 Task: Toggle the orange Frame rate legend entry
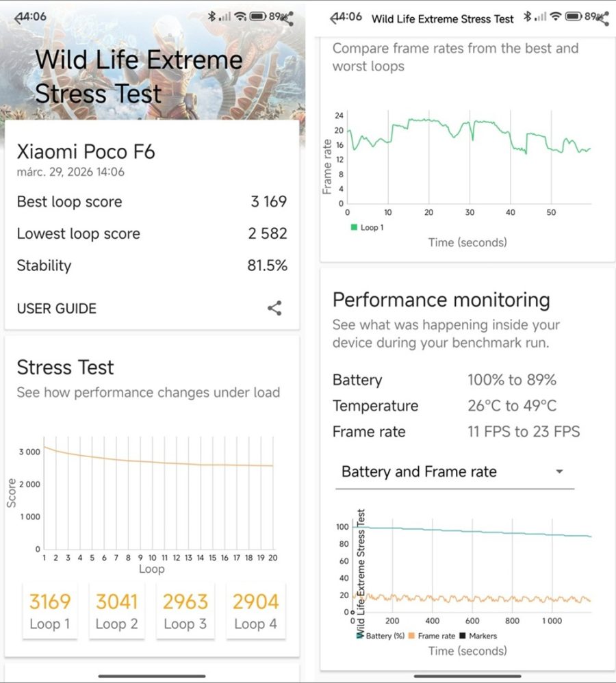click(431, 636)
